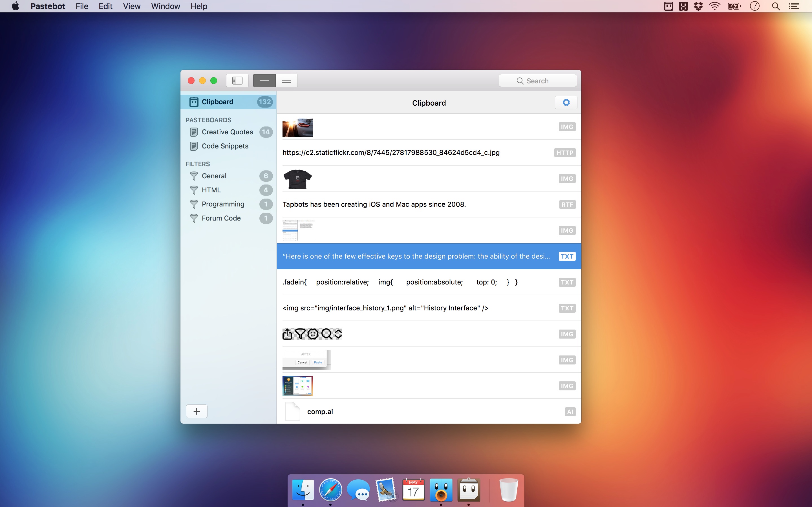
Task: Open Spotlight search from the menu bar
Action: (x=775, y=6)
